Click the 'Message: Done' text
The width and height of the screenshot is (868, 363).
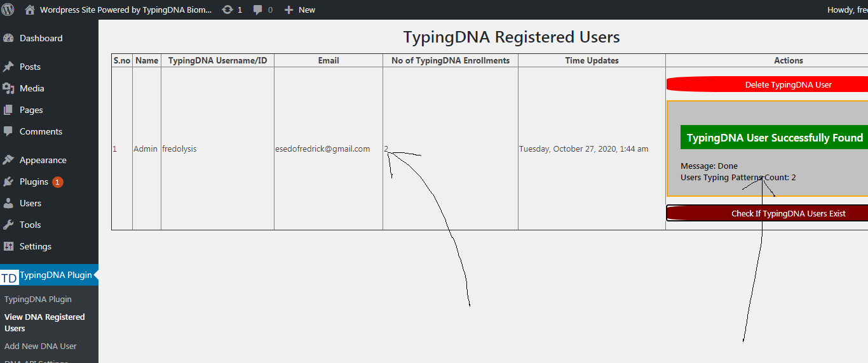pyautogui.click(x=709, y=166)
